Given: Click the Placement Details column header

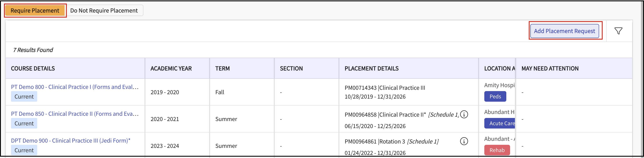Looking at the screenshot, I should 371,68.
